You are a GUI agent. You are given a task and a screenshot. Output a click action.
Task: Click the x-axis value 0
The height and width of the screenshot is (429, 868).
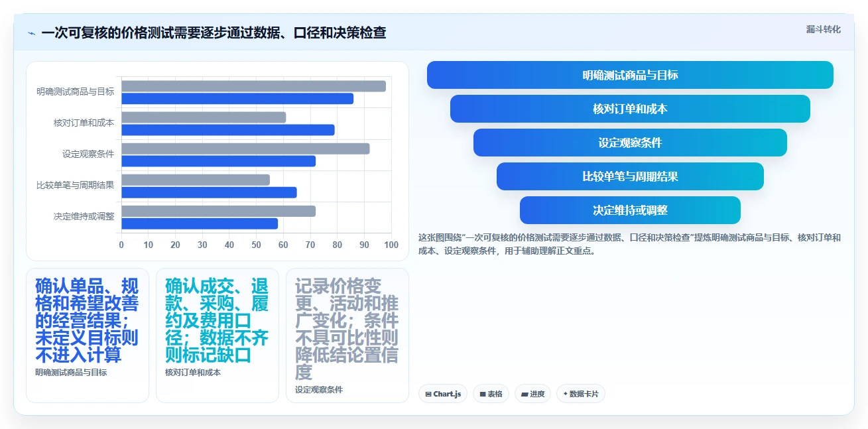[x=121, y=245]
